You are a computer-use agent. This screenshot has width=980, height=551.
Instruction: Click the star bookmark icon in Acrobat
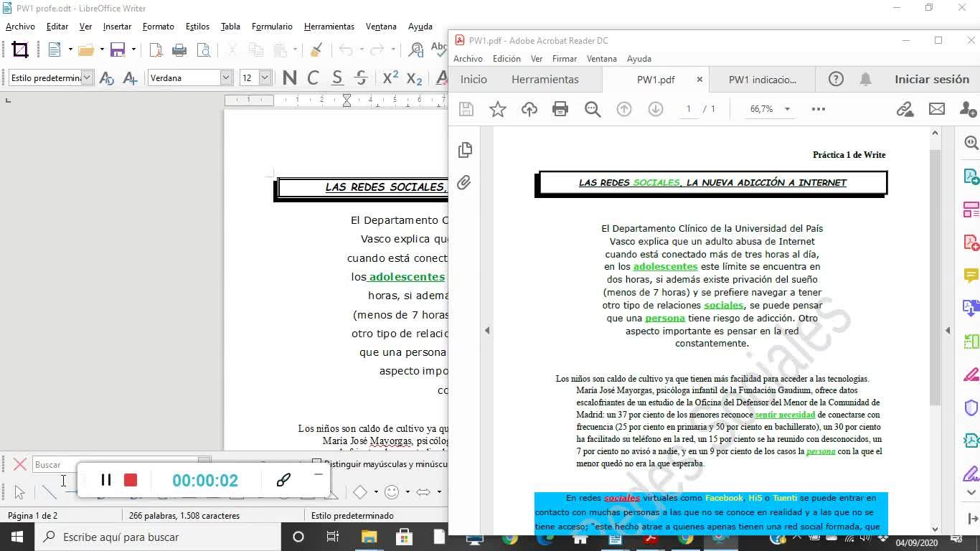pyautogui.click(x=498, y=109)
